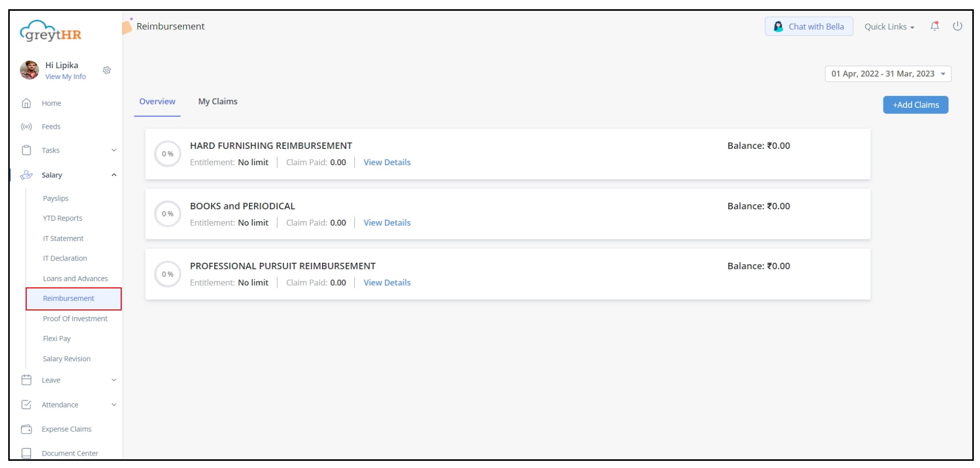This screenshot has width=980, height=468.
Task: Click the +Add Claims button
Action: [916, 105]
